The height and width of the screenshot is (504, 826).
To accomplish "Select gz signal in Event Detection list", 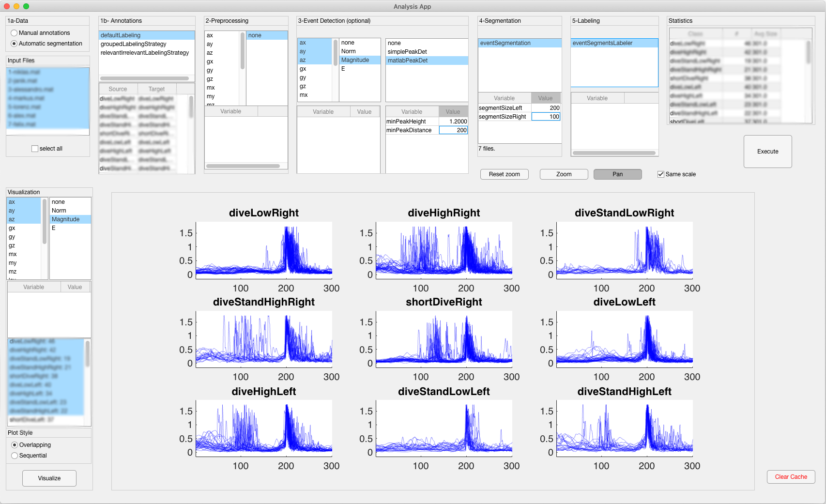I will [x=315, y=86].
